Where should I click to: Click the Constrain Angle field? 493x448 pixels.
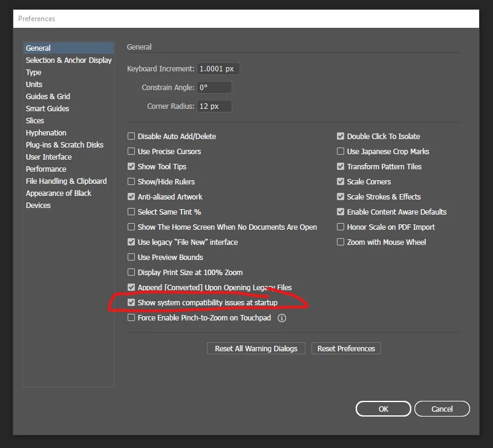214,87
